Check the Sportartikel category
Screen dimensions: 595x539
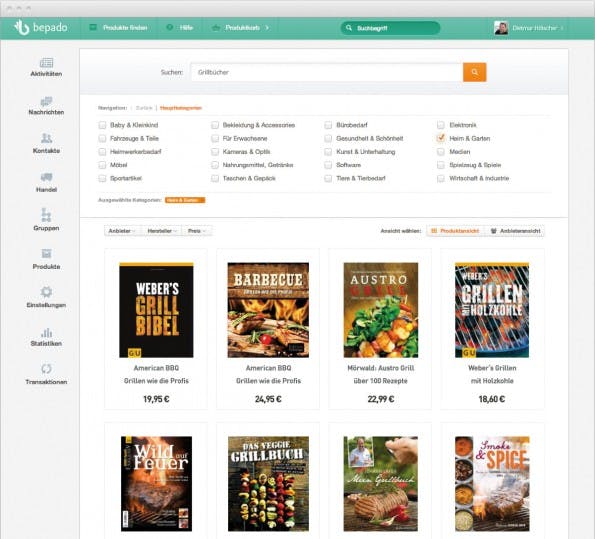pos(102,178)
